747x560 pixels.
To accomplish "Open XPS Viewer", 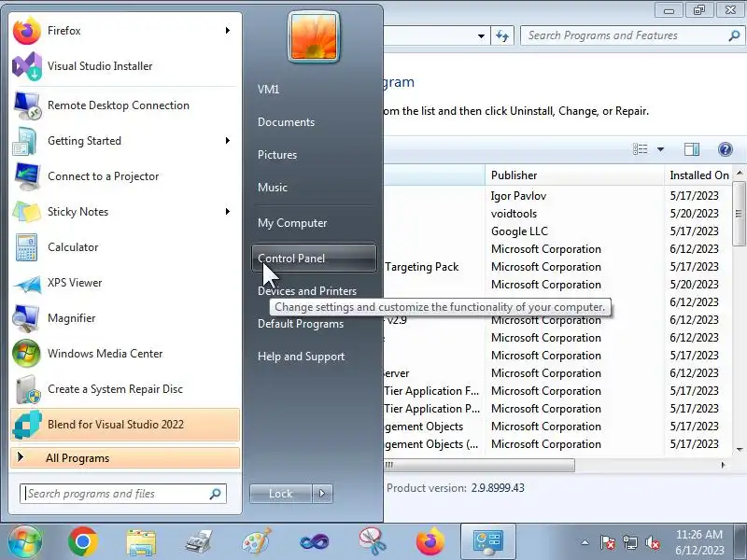I will (x=124, y=283).
